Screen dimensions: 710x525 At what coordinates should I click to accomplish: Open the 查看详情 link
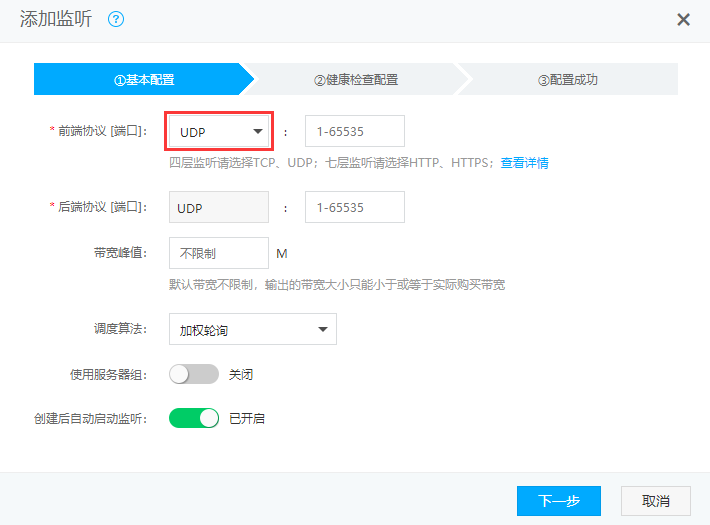pos(524,163)
